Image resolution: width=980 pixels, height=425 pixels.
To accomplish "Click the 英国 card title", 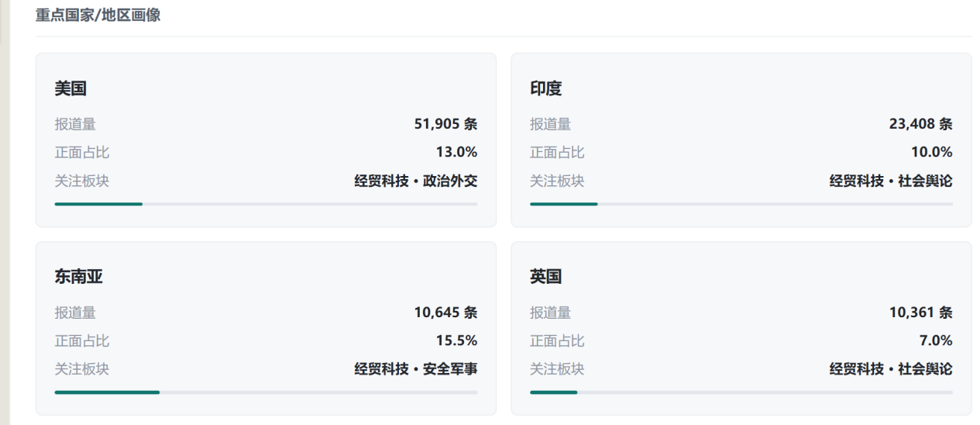I will (x=545, y=277).
